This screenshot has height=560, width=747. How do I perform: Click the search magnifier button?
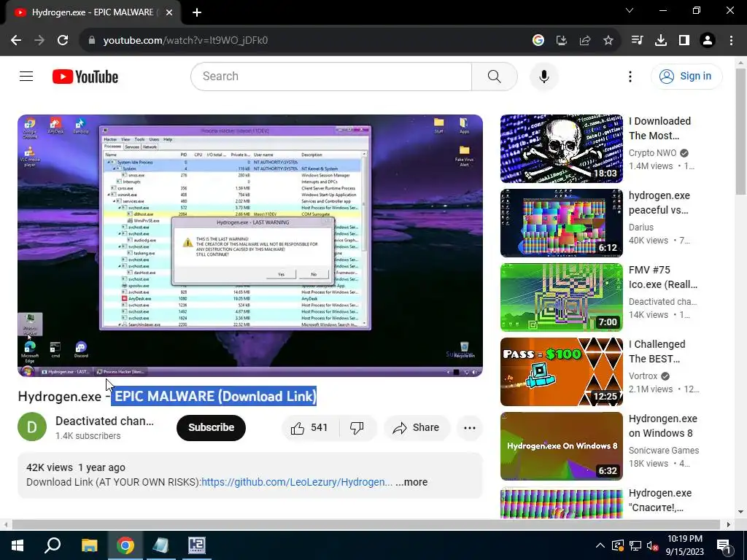click(x=495, y=76)
